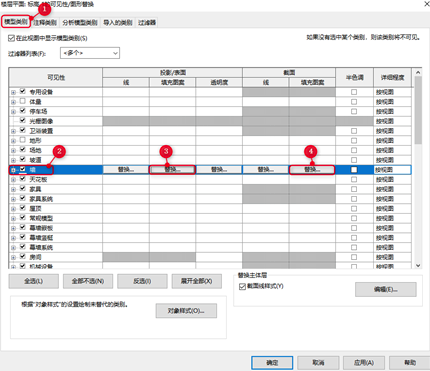Toggle visibility of 光栅图像
Viewport: 430px width, 371px height.
23,120
